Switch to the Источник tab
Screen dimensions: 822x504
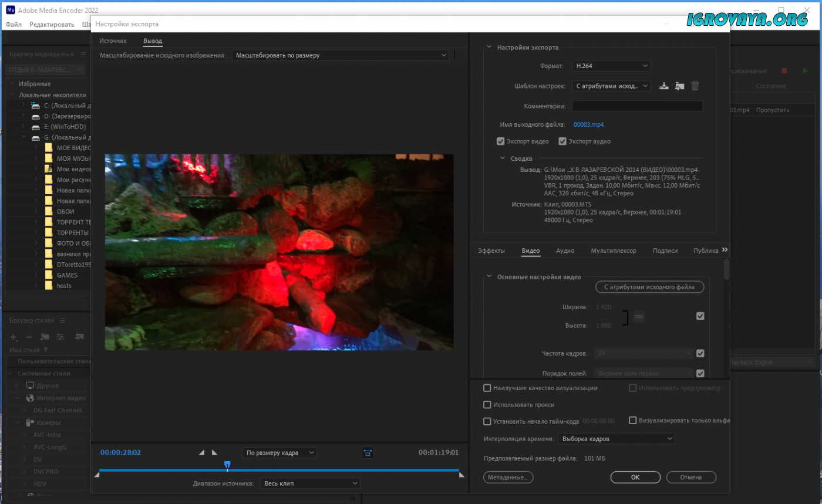point(113,41)
